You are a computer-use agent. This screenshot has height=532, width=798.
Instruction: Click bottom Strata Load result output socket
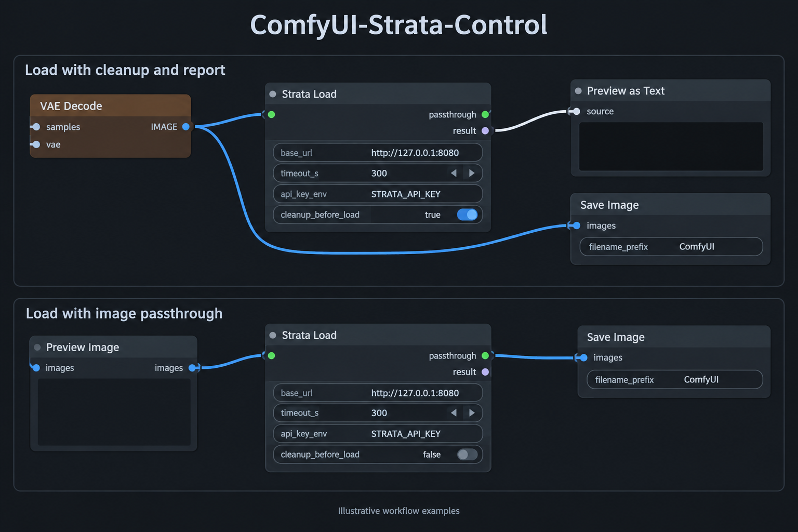[x=485, y=372]
